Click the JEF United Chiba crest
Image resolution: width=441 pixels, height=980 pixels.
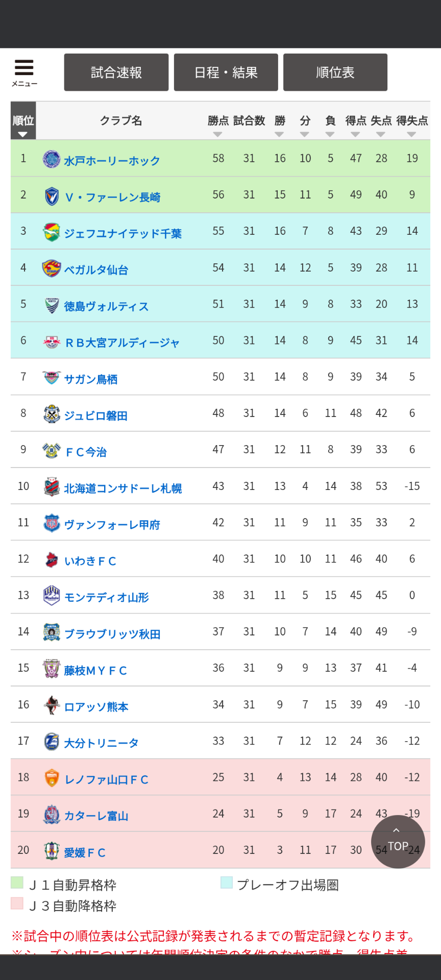tap(52, 232)
